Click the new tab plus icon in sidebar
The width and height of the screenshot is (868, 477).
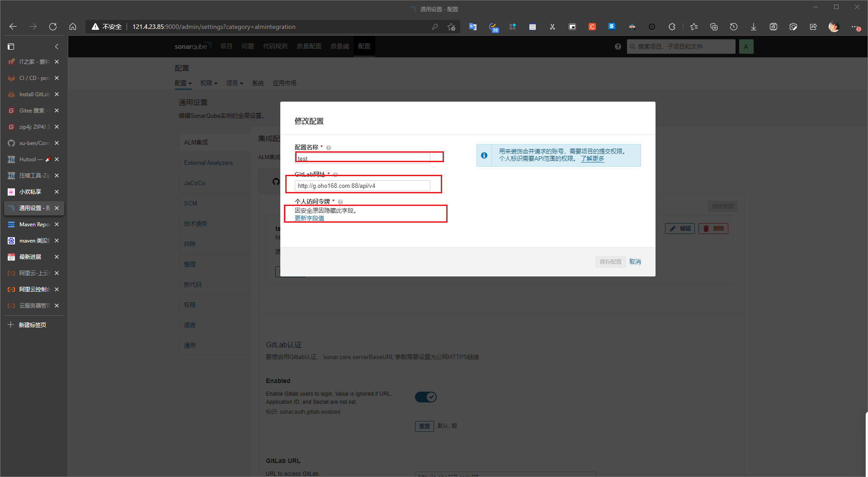coord(10,324)
